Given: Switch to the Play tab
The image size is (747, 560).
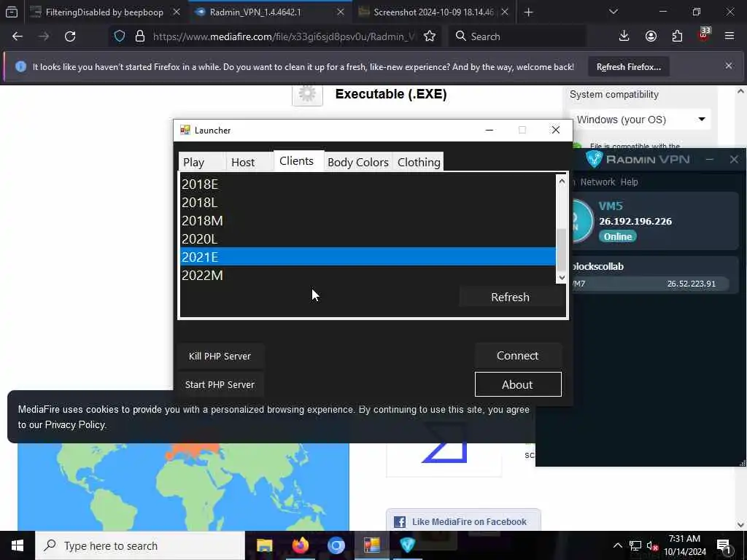Looking at the screenshot, I should (x=194, y=163).
